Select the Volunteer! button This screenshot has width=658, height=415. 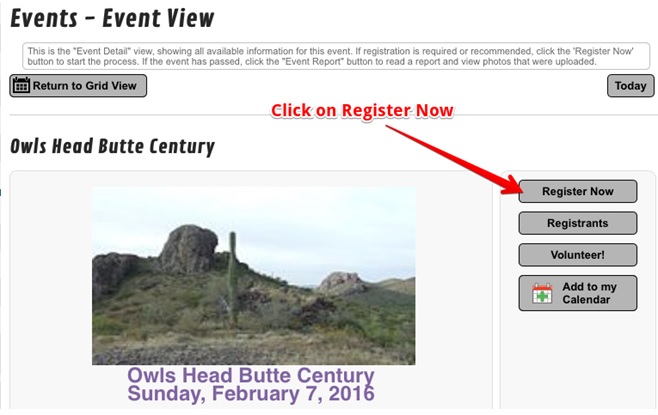point(577,255)
